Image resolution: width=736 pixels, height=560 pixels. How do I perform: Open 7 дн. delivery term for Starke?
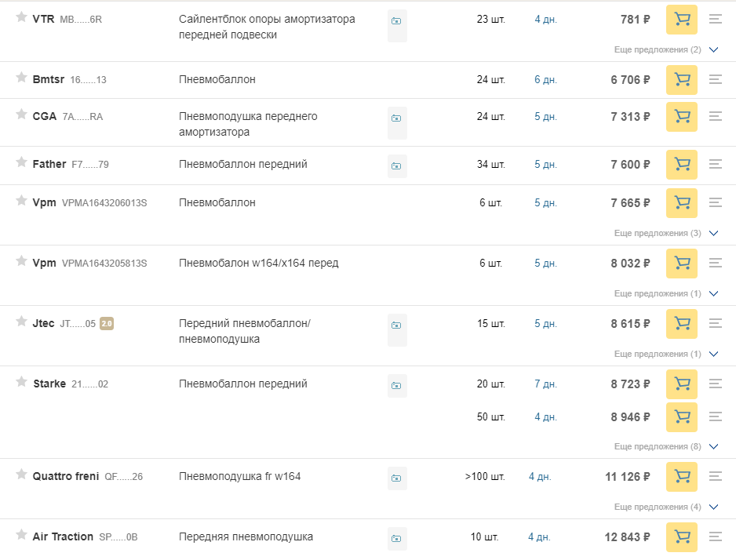[545, 384]
